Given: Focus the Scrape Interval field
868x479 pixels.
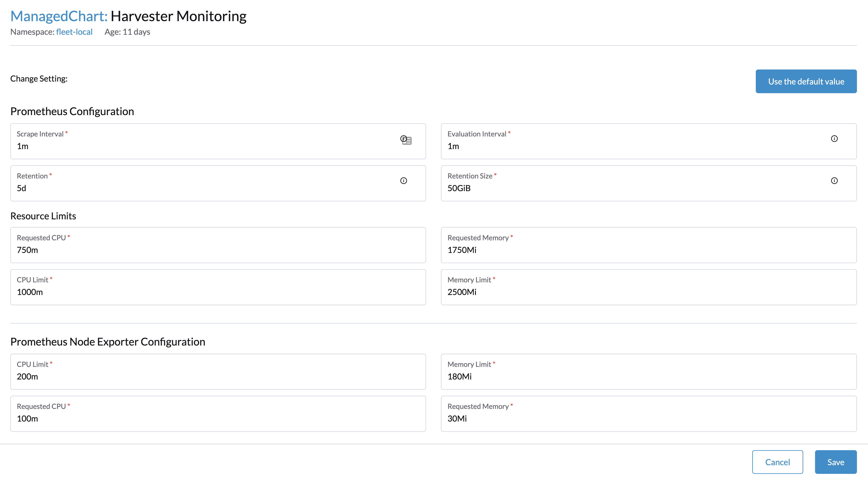Looking at the screenshot, I should 218,141.
